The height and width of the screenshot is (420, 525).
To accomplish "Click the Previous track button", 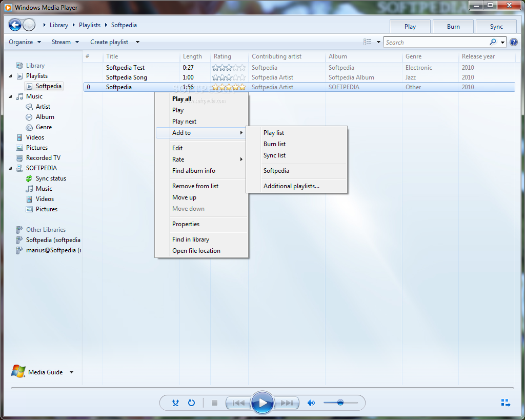I will 238,403.
